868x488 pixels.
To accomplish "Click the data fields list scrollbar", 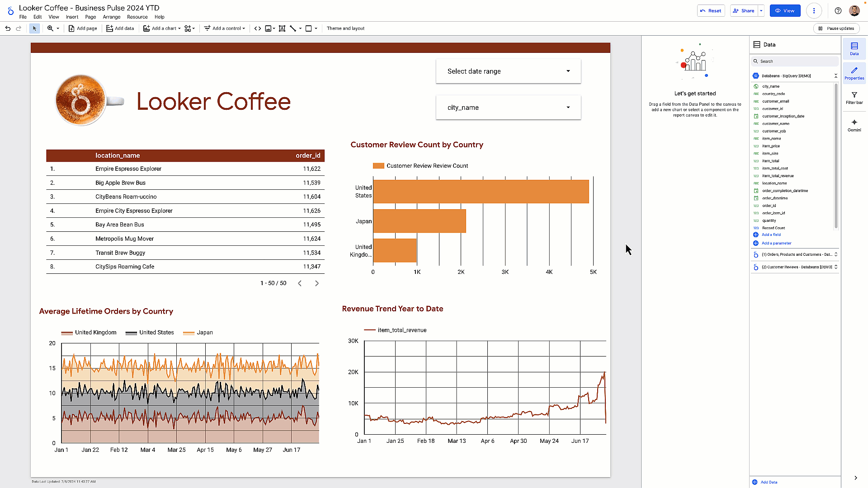I will pos(836,156).
